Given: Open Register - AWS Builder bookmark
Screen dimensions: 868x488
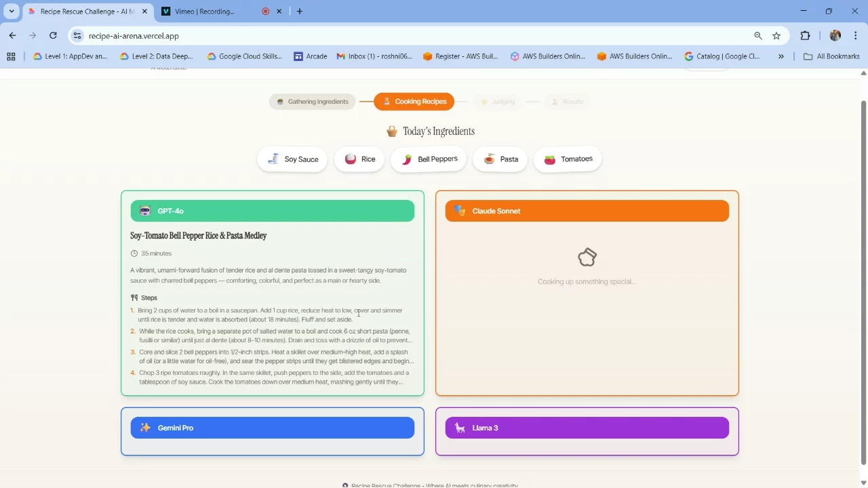Looking at the screenshot, I should click(460, 56).
